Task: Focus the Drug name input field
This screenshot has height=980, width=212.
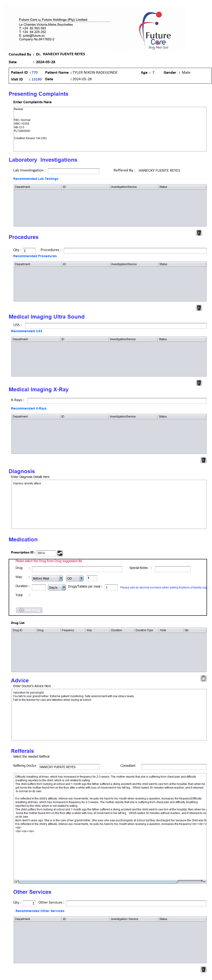Action: [x=77, y=569]
